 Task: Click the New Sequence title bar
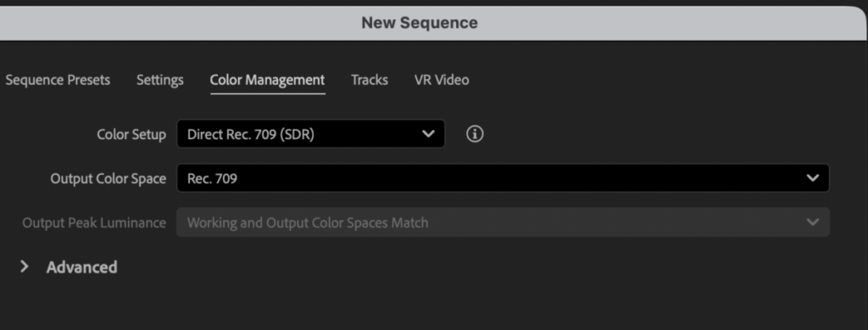click(420, 23)
